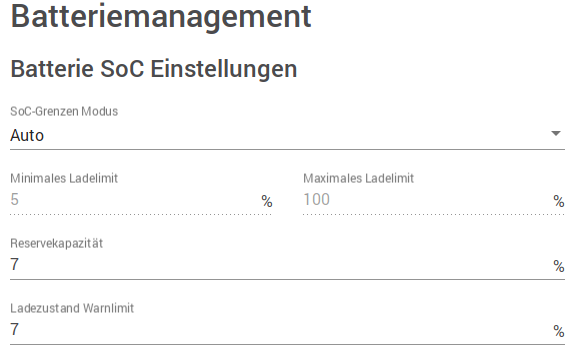The image size is (585, 360).
Task: Click the Batterie SoC Einstellungen section heading
Action: click(154, 69)
